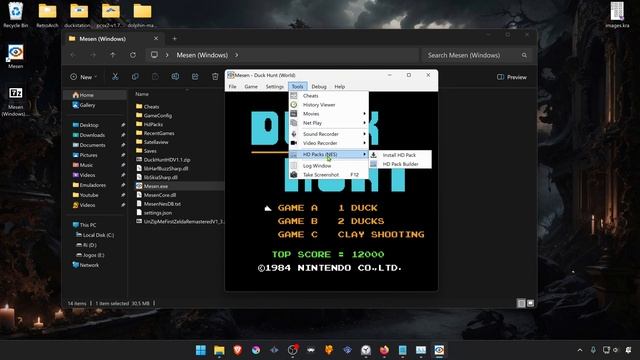Click the HD Pack Builder icon

[x=373, y=164]
